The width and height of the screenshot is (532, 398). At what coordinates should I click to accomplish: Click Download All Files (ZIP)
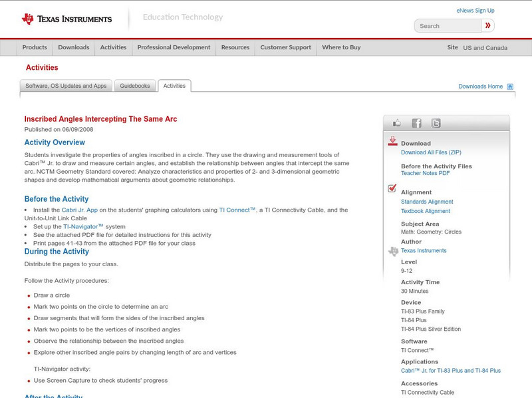(x=431, y=152)
